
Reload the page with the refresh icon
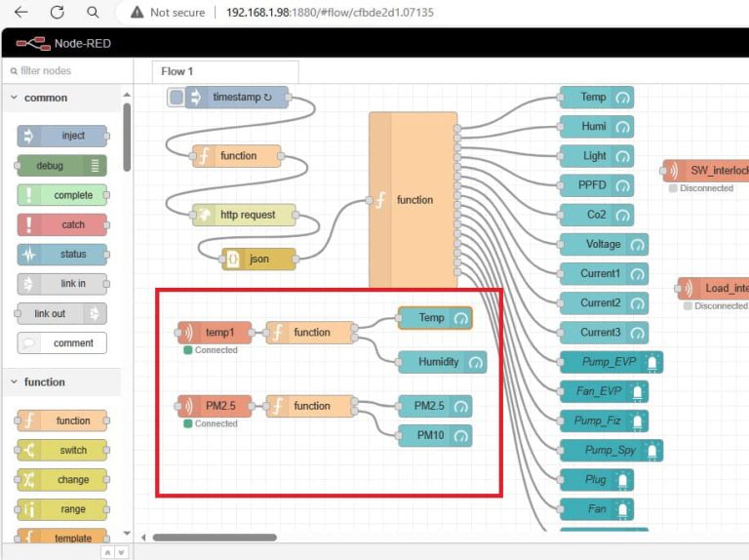(x=58, y=13)
